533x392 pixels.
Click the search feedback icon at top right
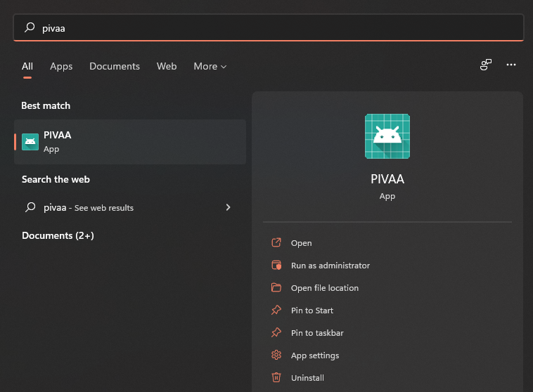click(486, 65)
